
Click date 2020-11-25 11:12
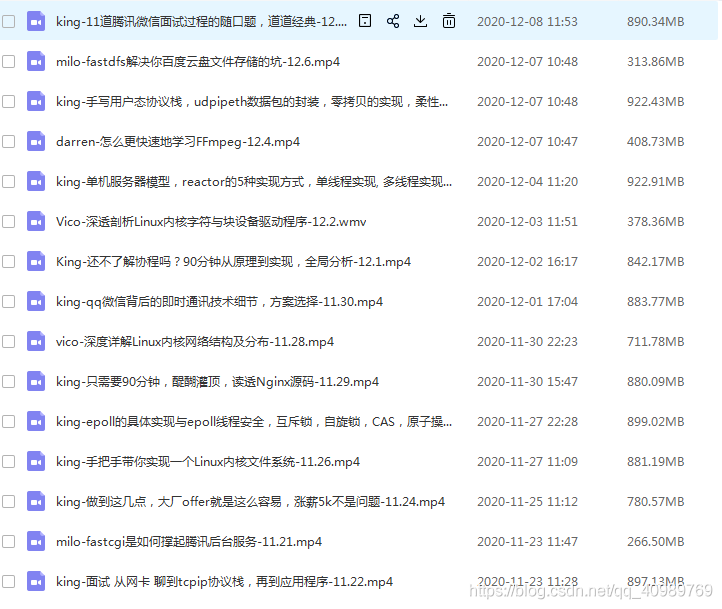click(x=527, y=502)
